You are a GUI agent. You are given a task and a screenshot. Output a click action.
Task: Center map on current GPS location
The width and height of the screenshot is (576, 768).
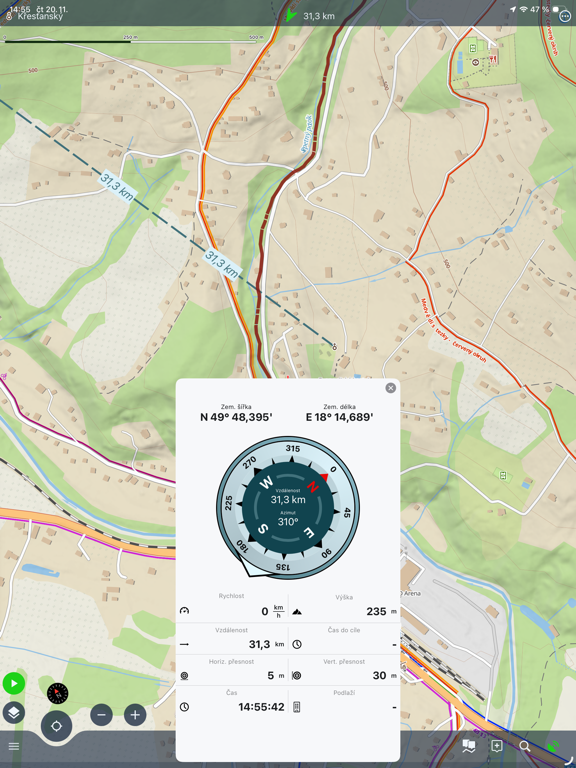click(56, 726)
